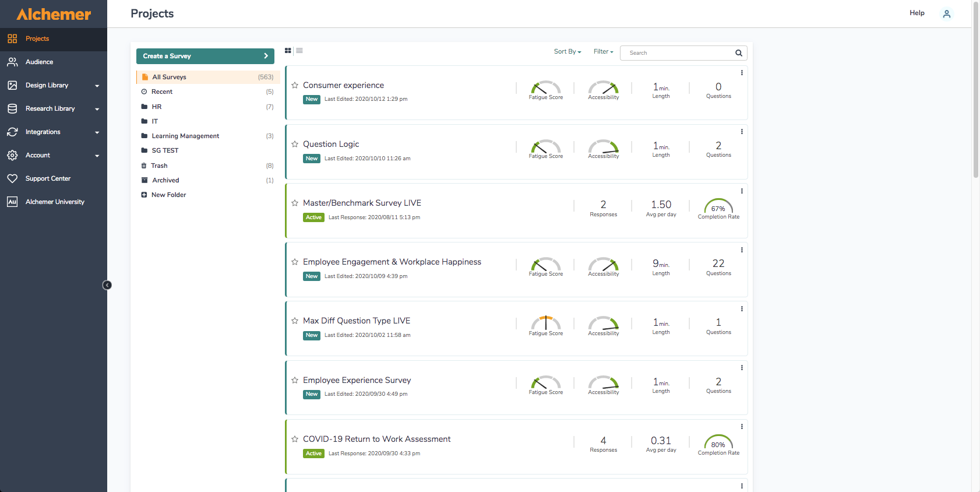Click the page vertical scrollbar
This screenshot has height=492, width=980.
(976, 90)
